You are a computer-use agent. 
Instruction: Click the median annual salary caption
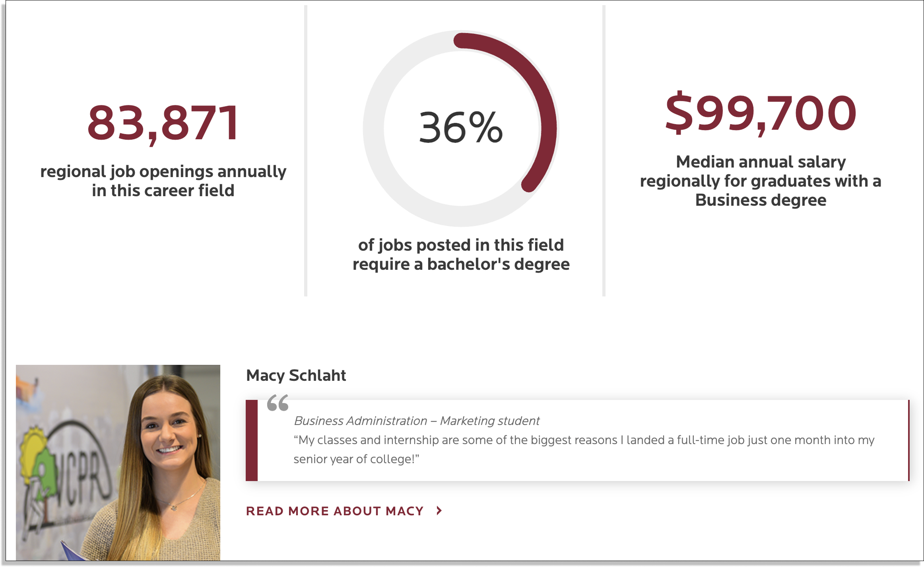pos(761,181)
